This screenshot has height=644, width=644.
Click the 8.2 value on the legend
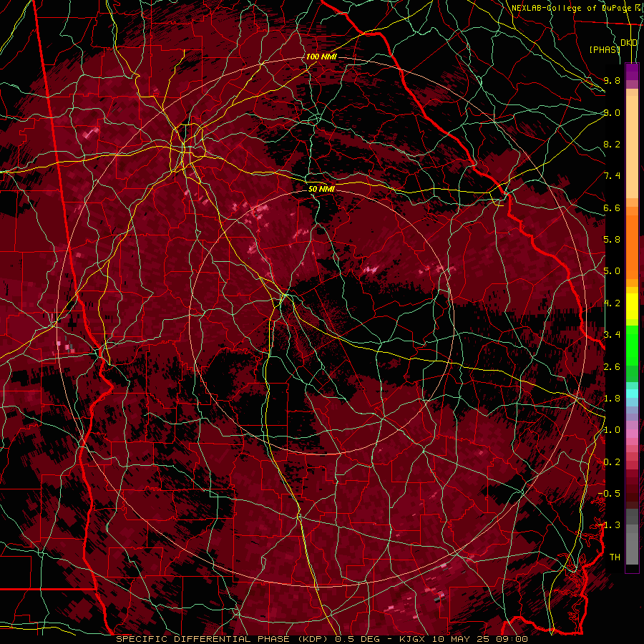[x=612, y=144]
